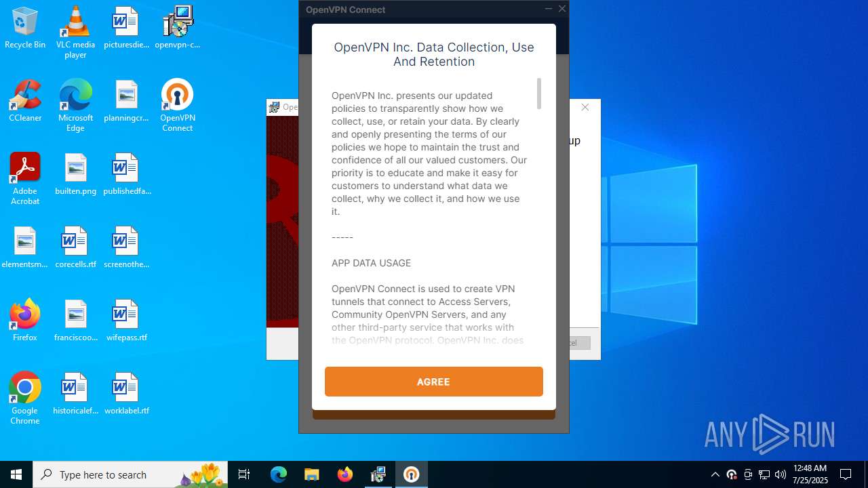
Task: Close the setup dialog behind OpenVPN
Action: pyautogui.click(x=585, y=107)
